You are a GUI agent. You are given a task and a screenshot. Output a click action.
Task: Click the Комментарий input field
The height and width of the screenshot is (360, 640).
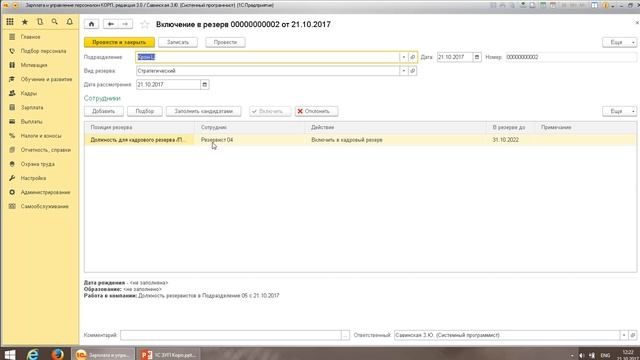(231, 335)
